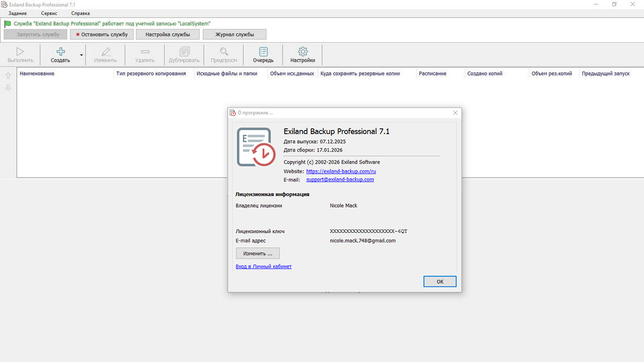Image resolution: width=644 pixels, height=362 pixels.
Task: Open the Вход в Личный кабинет link
Action: point(264,266)
